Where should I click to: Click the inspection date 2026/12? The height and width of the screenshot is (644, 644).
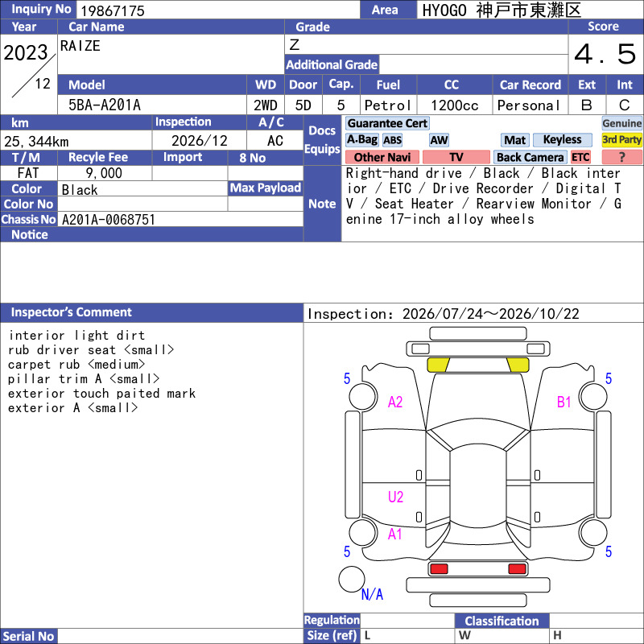[x=199, y=141]
